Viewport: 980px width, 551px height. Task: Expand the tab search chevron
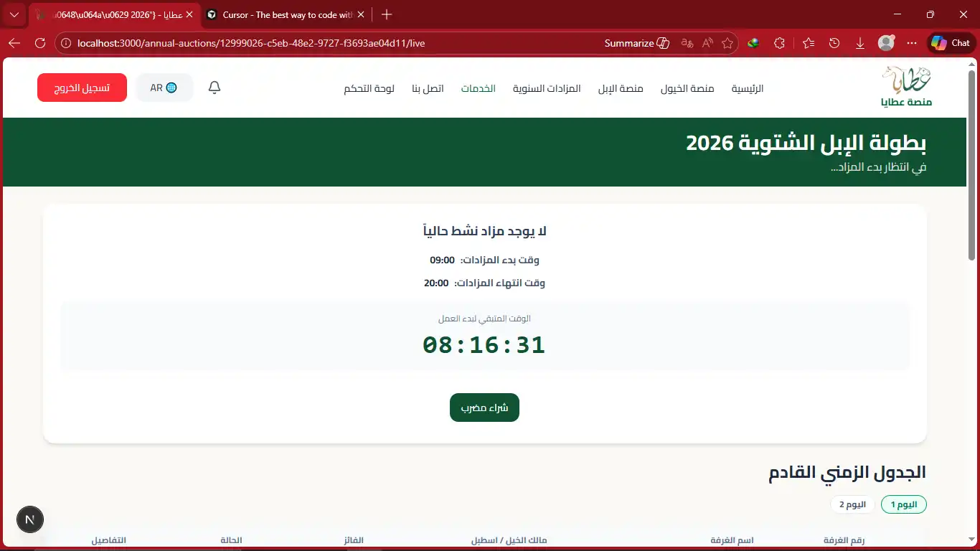[x=14, y=14]
